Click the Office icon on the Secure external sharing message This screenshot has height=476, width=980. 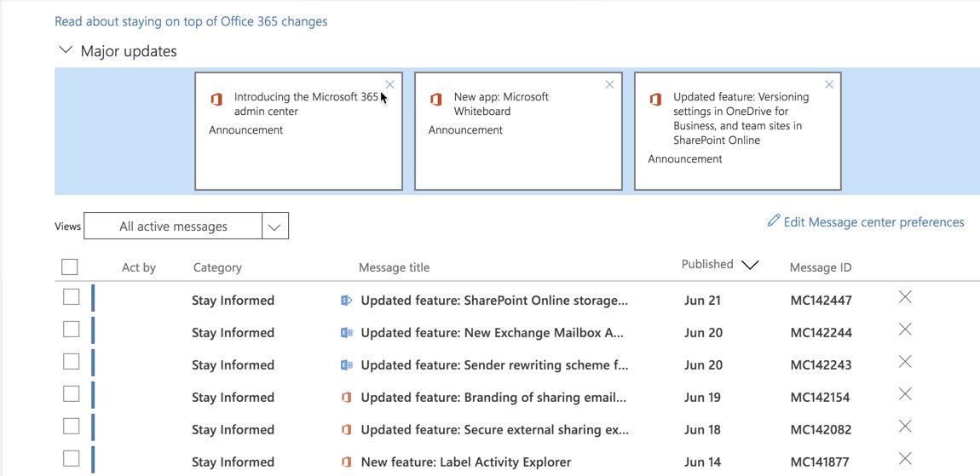(346, 430)
